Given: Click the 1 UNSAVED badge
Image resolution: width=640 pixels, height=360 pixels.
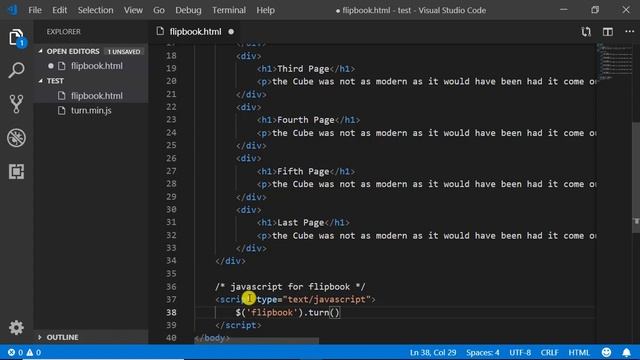Looking at the screenshot, I should click(x=124, y=52).
